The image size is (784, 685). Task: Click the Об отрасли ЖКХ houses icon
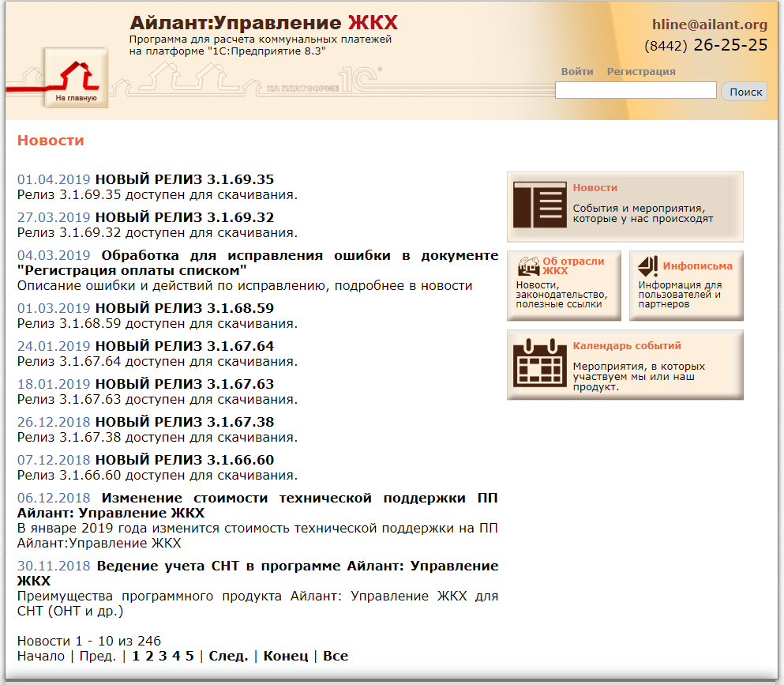(x=528, y=265)
